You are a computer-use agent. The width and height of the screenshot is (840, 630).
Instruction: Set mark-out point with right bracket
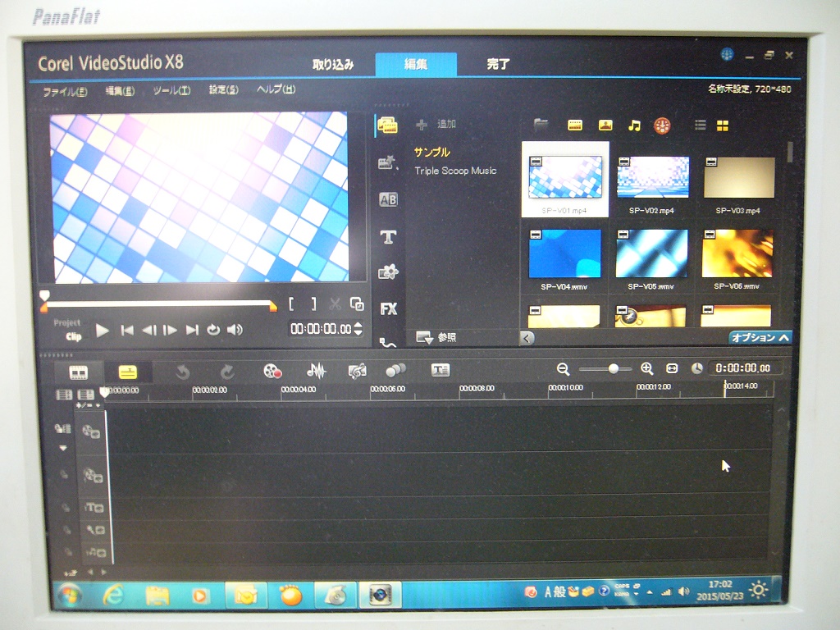tap(314, 304)
